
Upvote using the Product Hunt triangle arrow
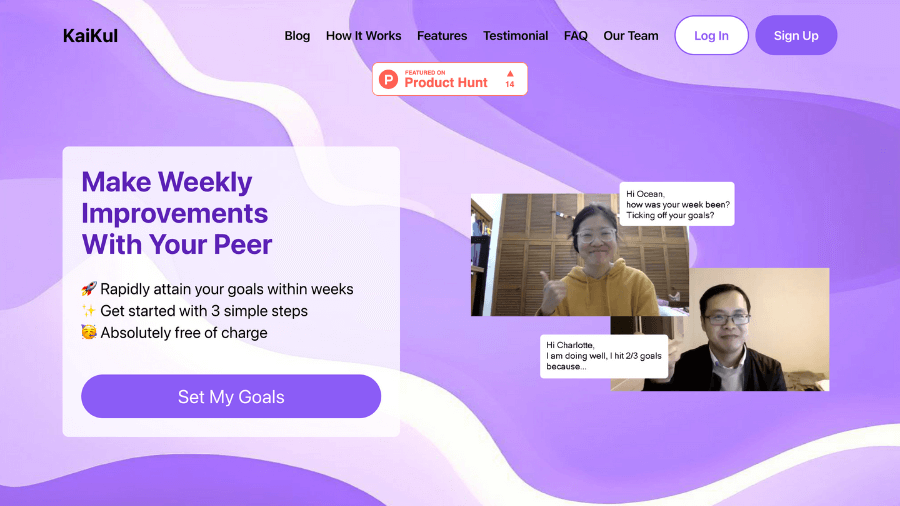(510, 73)
